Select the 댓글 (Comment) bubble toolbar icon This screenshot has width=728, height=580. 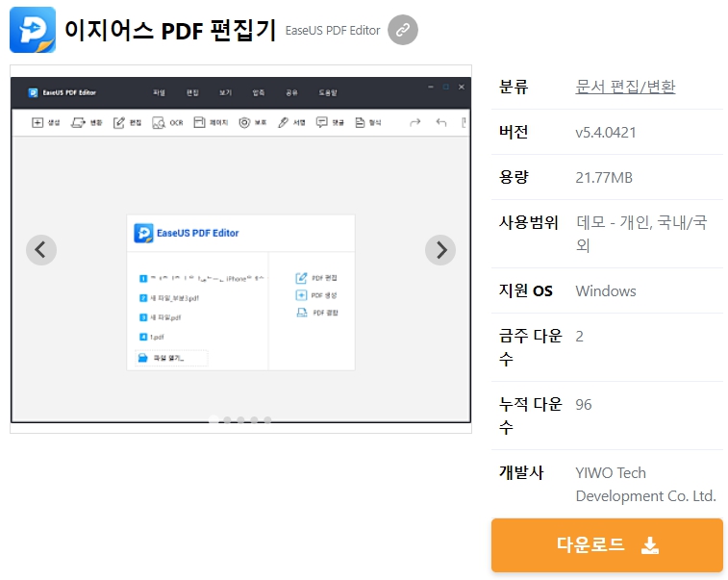coord(321,122)
